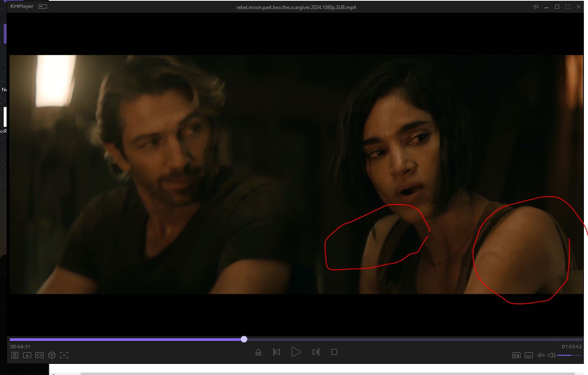Screen dimensions: 588x375
Task: Click the eject/open file icon
Action: (x=258, y=352)
